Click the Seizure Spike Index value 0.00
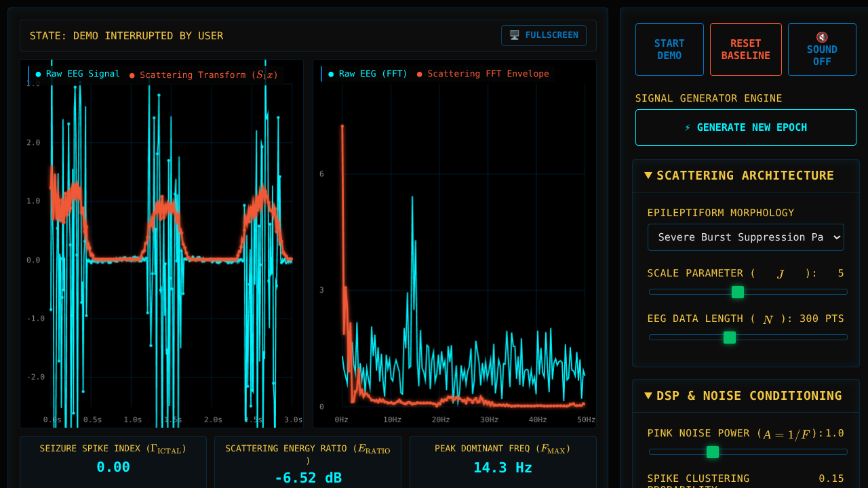 113,467
